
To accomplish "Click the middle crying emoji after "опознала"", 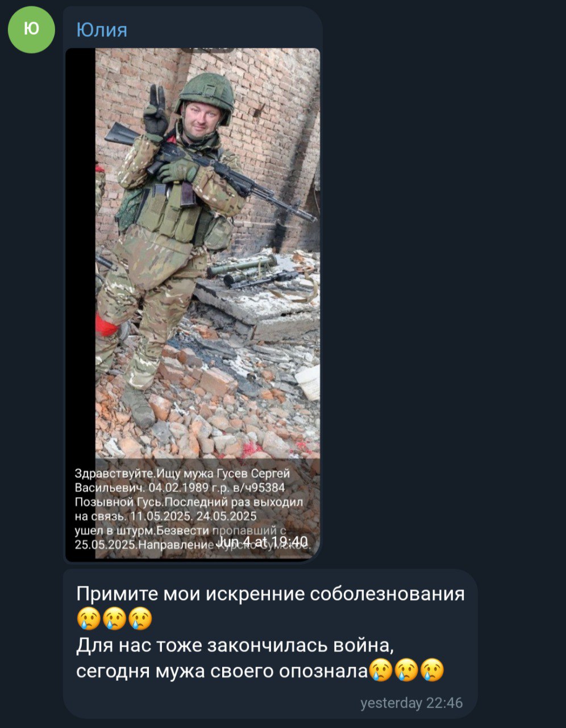I will (x=406, y=671).
